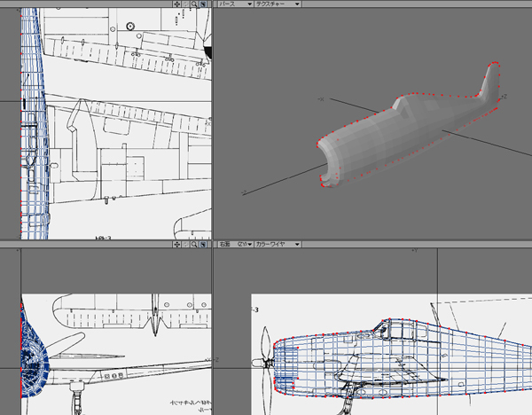
Task: Click the zoom magnifier in the bottom-left viewport header
Action: click(x=195, y=242)
